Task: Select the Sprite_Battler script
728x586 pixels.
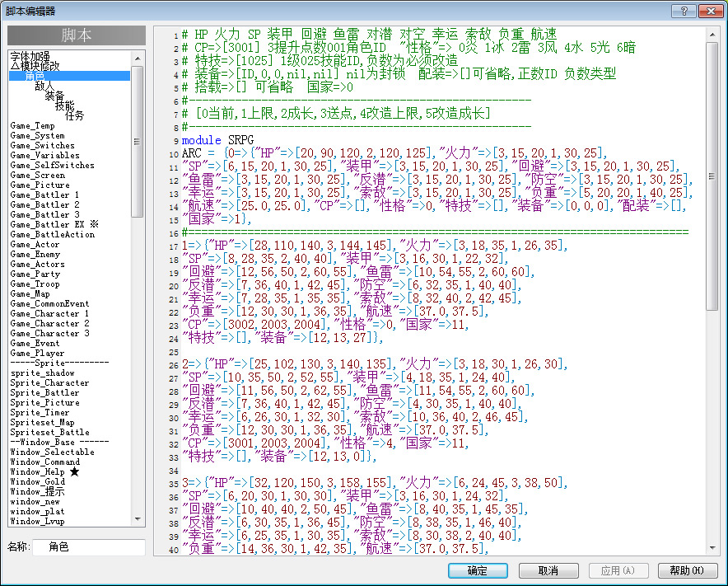Action: 45,392
